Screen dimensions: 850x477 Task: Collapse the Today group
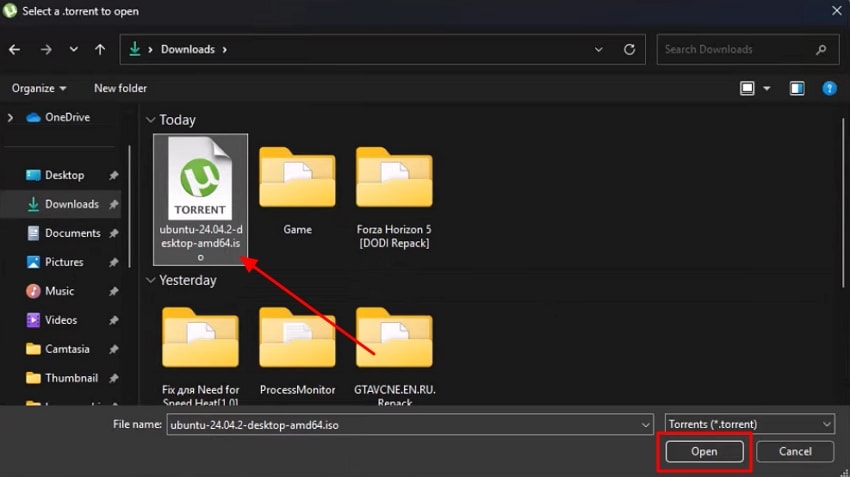tap(151, 120)
